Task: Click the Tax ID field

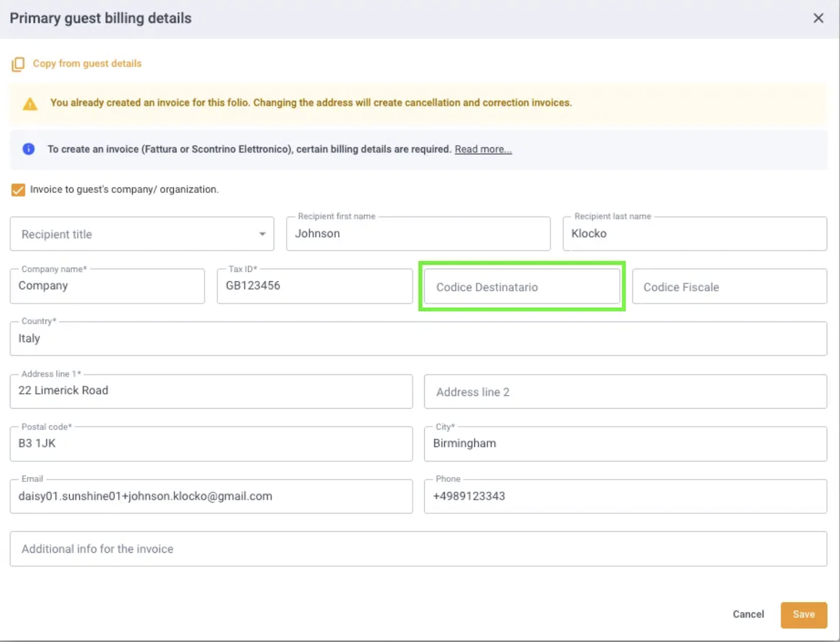Action: (314, 286)
